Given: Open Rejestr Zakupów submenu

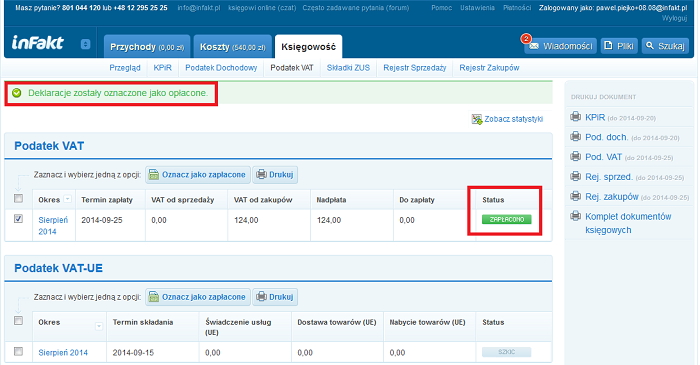Looking at the screenshot, I should pos(489,68).
